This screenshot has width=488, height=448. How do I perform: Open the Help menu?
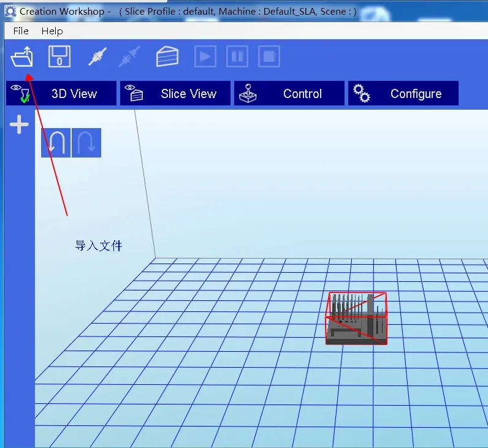tap(52, 31)
